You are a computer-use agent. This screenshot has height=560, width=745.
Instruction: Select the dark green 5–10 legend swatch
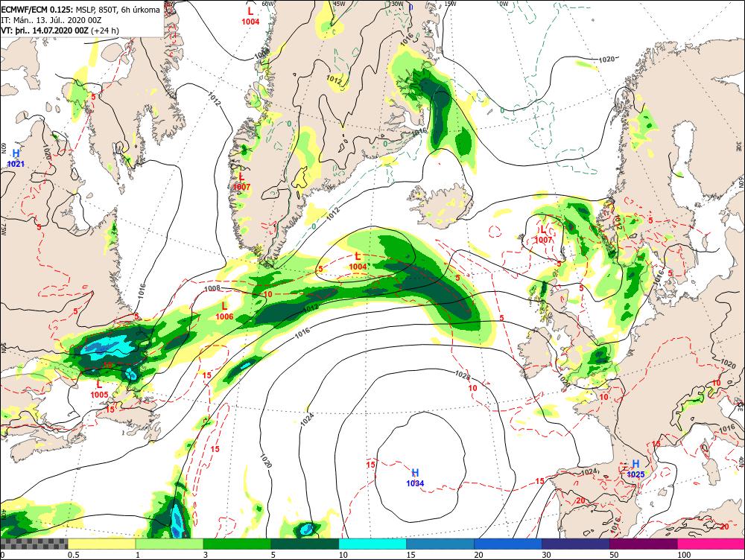pos(305,544)
